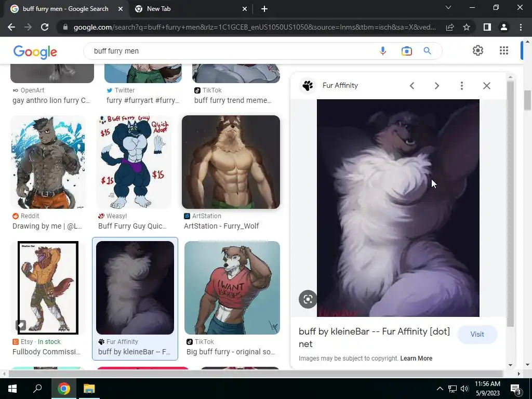This screenshot has height=399, width=532.
Task: Open the Google apps grid
Action: pos(504,50)
